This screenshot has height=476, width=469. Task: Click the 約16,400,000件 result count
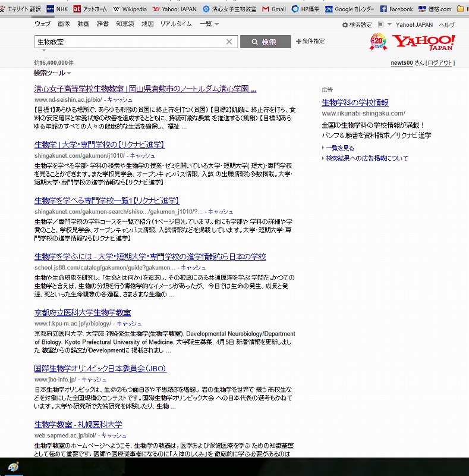click(x=53, y=63)
